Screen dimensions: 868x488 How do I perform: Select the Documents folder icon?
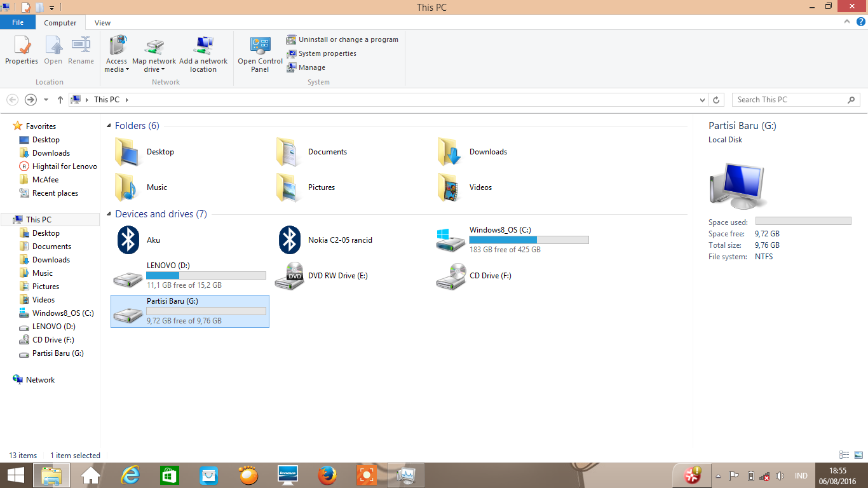pos(288,152)
